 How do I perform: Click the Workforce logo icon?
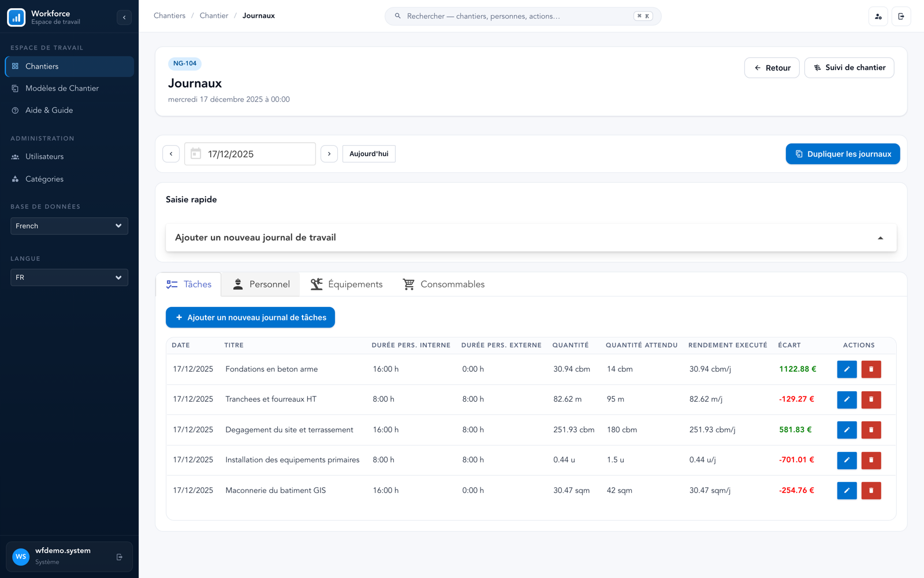click(16, 17)
